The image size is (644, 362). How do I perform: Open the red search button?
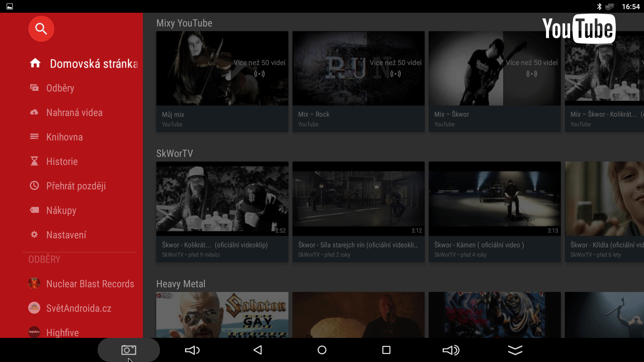click(x=41, y=29)
